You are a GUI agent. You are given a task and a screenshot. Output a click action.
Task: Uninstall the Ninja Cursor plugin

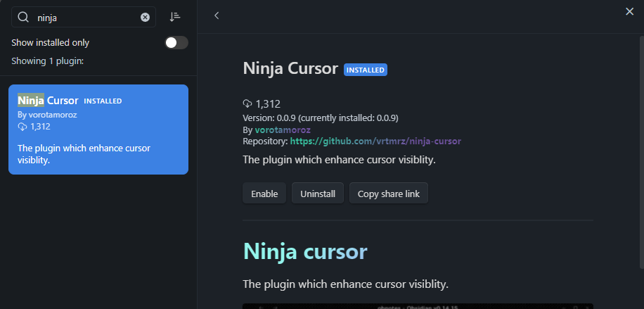coord(318,194)
